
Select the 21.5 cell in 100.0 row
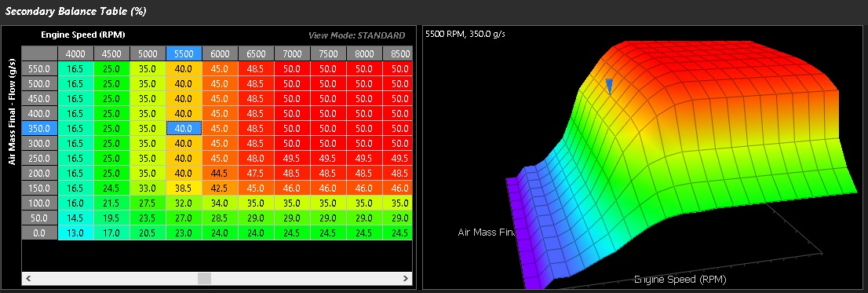[x=111, y=203]
